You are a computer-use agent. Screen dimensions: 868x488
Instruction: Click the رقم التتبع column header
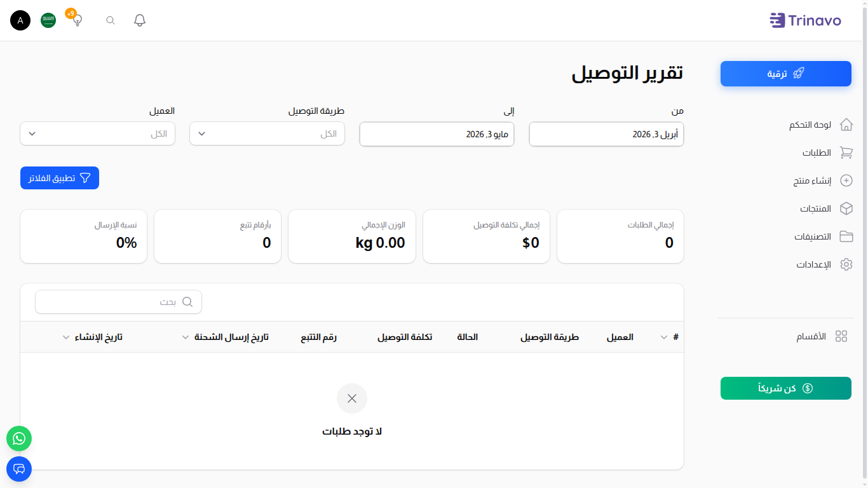click(x=319, y=337)
